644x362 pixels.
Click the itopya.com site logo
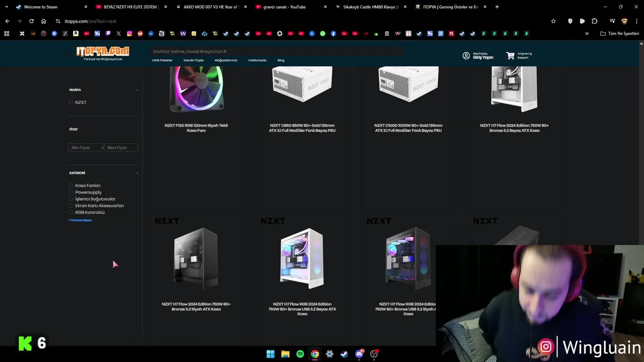pos(103,53)
